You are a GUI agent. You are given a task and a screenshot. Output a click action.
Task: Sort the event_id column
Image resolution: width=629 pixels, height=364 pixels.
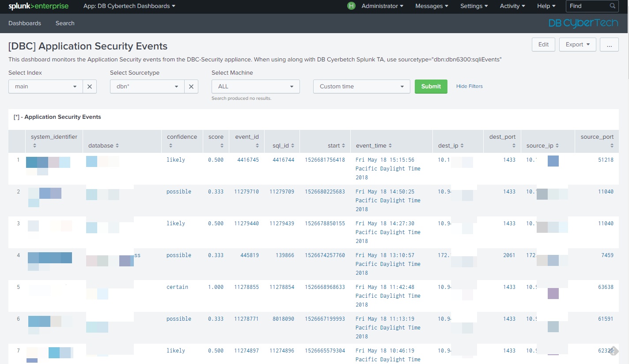point(257,145)
